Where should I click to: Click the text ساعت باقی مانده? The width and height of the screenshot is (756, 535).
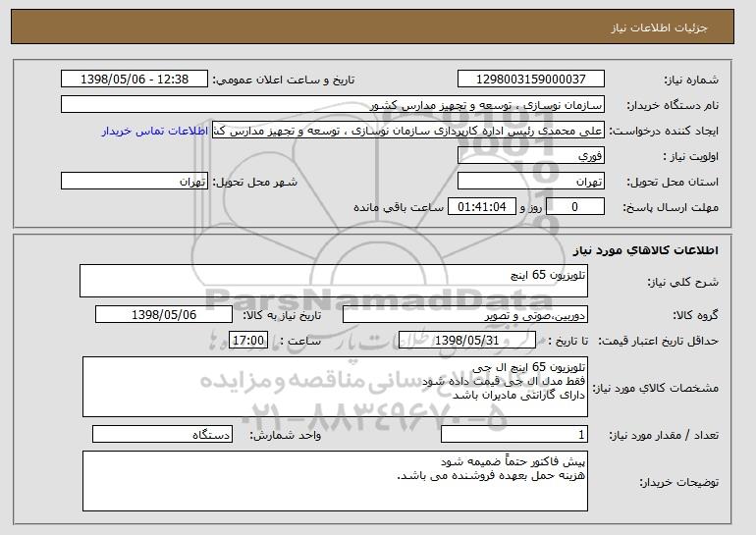click(x=399, y=207)
